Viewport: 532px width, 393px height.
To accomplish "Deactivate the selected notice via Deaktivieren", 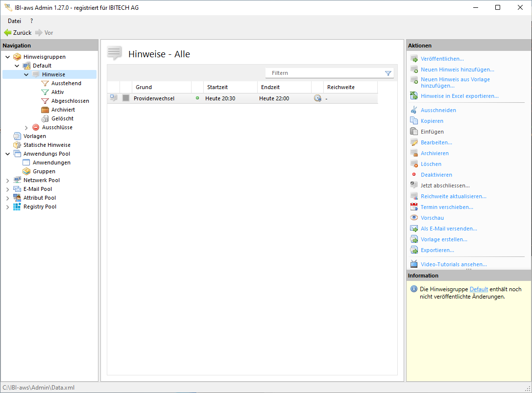I will coord(436,175).
